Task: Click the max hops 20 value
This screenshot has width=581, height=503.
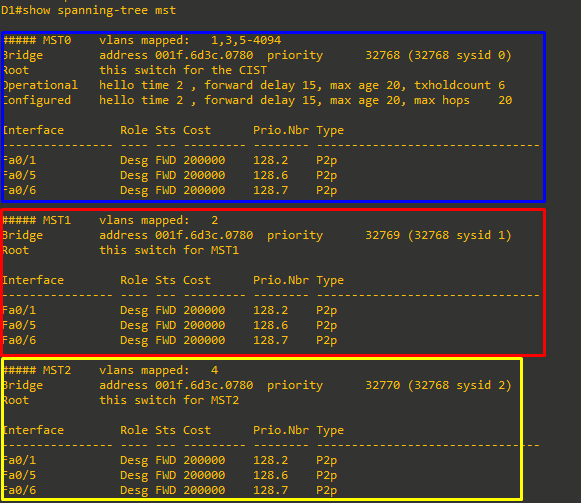Action: 463,100
